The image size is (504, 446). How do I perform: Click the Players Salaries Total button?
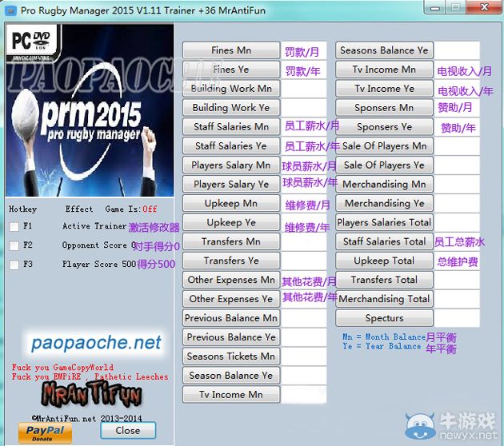384,222
